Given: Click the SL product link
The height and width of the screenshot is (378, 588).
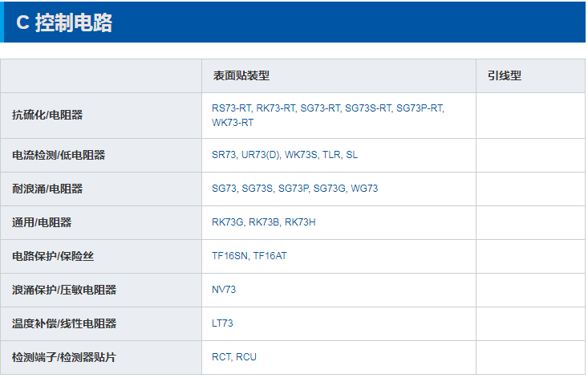Looking at the screenshot, I should coord(352,155).
